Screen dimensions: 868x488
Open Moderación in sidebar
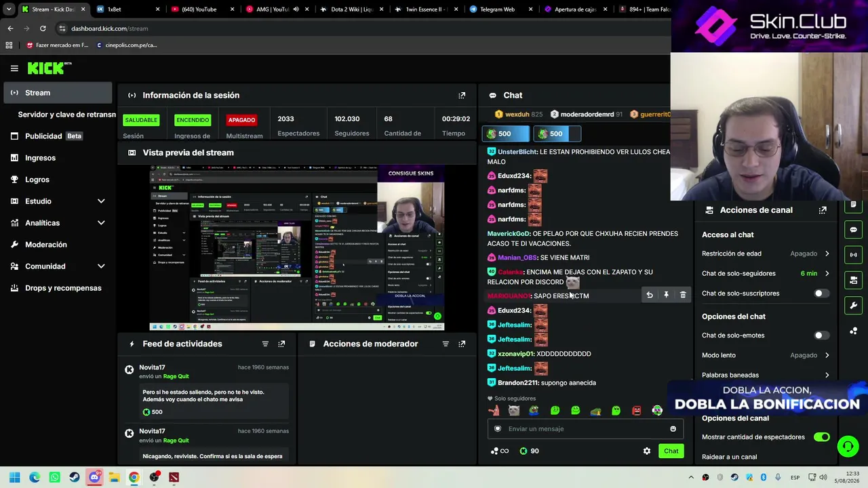[x=58, y=245]
